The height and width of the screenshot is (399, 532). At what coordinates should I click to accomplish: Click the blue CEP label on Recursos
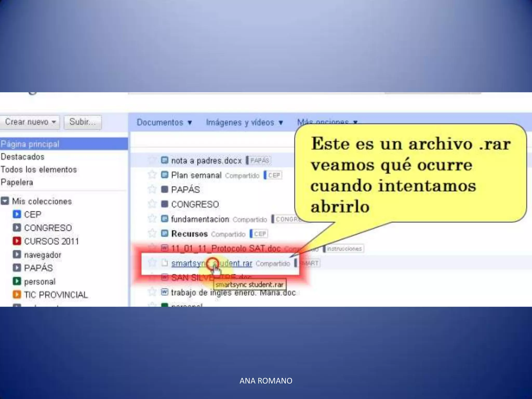click(260, 234)
